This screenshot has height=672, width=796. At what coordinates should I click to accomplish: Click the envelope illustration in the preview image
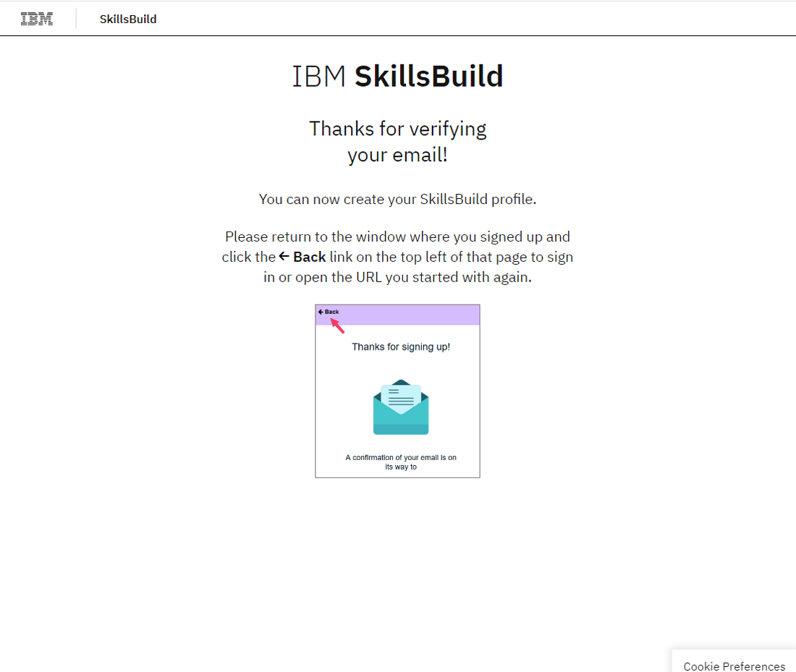coord(400,409)
